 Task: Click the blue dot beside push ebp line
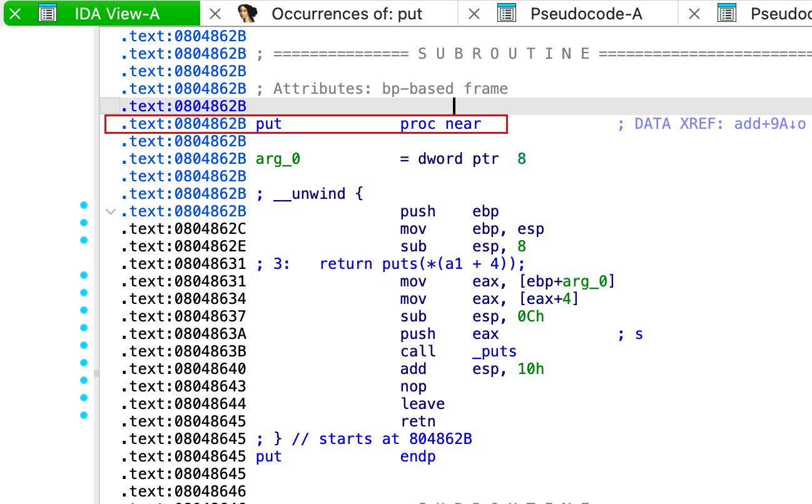83,205
